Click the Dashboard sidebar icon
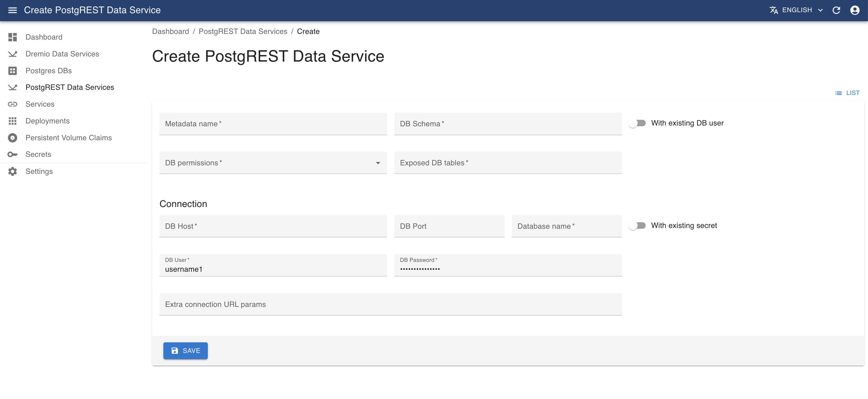 [x=12, y=37]
